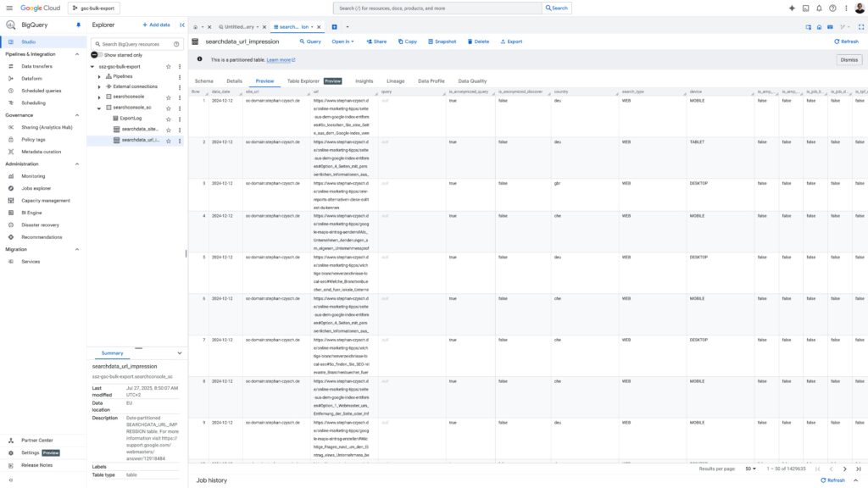868x488 pixels.
Task: Follow the Learn more link
Action: click(x=280, y=60)
